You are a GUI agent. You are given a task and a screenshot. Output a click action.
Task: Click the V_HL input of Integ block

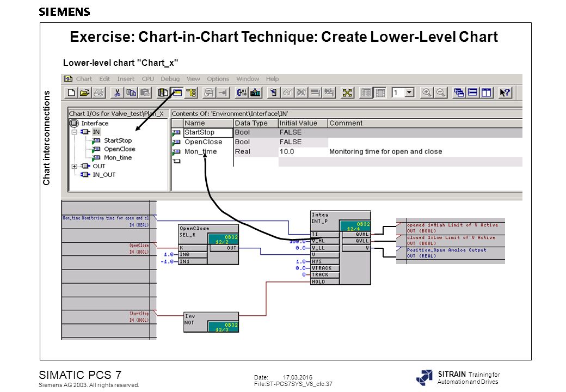(325, 241)
